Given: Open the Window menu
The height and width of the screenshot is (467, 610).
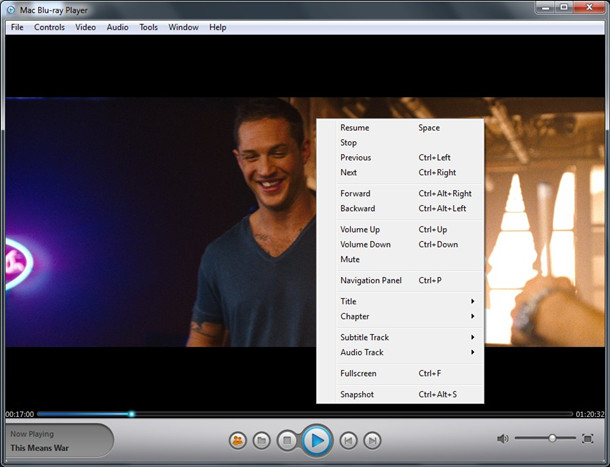Looking at the screenshot, I should click(183, 27).
